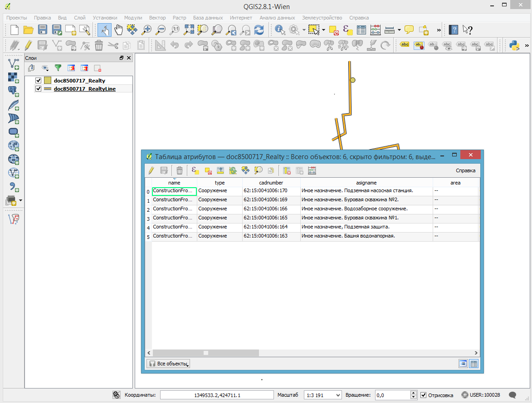Open the Масштаб scale dropdown
Viewport: 532px width, 403px height.
point(337,395)
